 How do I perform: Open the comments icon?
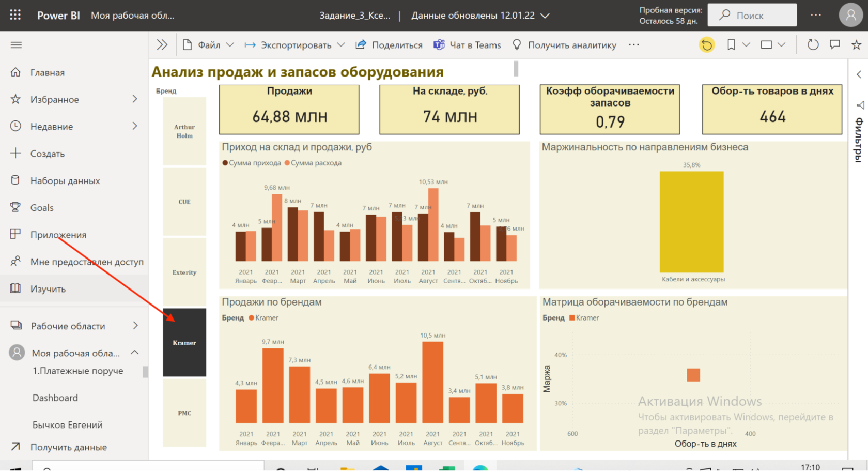(835, 45)
